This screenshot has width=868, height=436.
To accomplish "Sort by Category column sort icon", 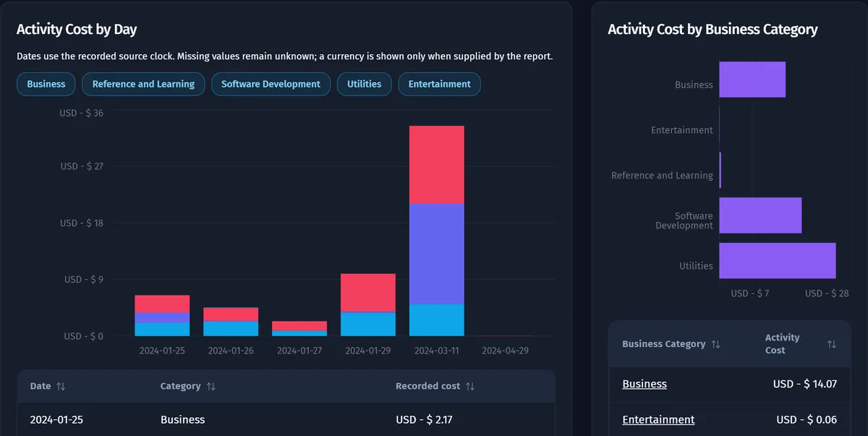I will click(x=210, y=386).
